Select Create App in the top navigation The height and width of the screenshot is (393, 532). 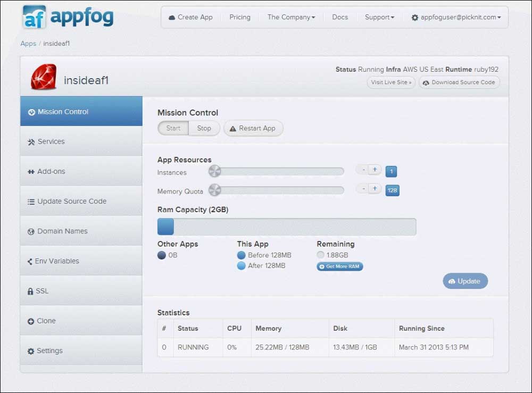[190, 17]
